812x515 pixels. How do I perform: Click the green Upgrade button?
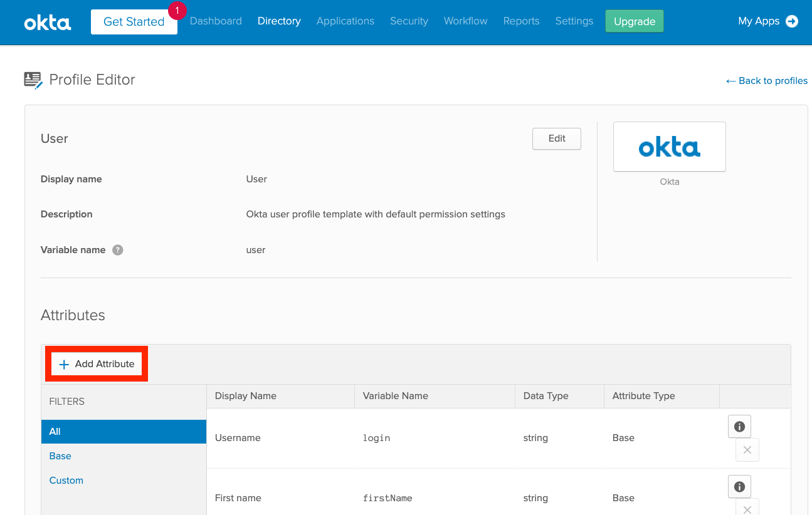(635, 21)
